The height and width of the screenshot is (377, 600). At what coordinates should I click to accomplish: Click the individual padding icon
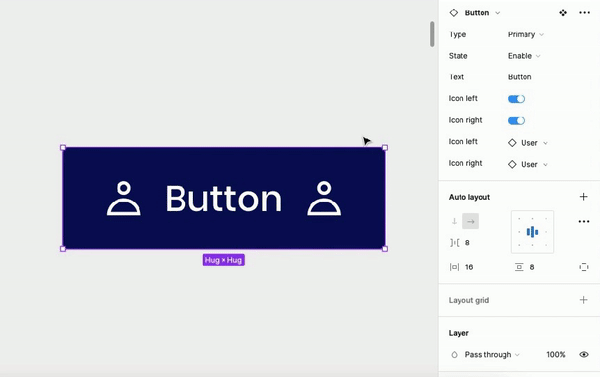tap(584, 267)
